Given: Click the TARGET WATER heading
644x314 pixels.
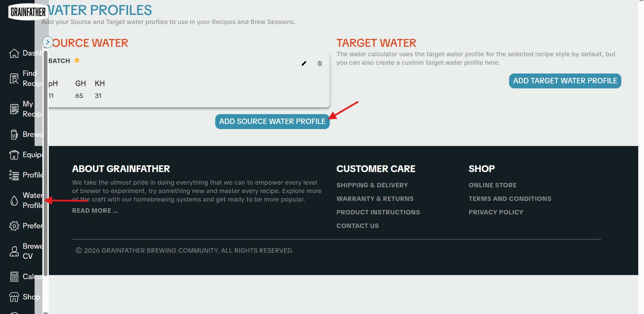Looking at the screenshot, I should click(376, 43).
